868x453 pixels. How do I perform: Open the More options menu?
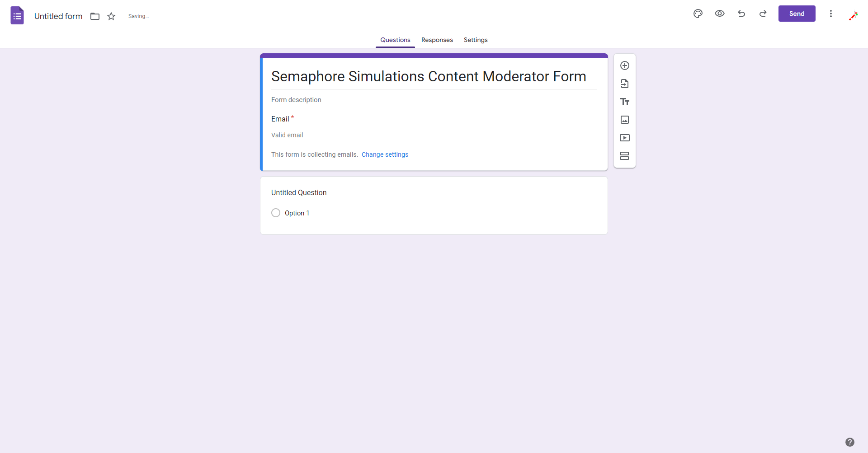click(831, 14)
